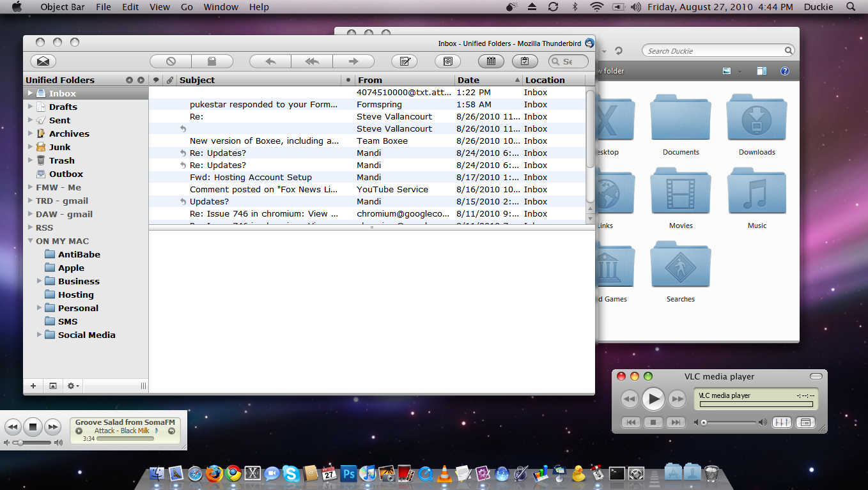The height and width of the screenshot is (490, 868).
Task: Open the Tasks toolbar button in Thunderbird
Action: coord(525,61)
